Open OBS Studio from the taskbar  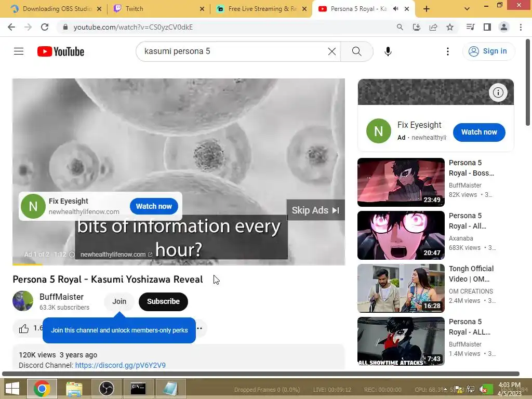[x=106, y=389]
